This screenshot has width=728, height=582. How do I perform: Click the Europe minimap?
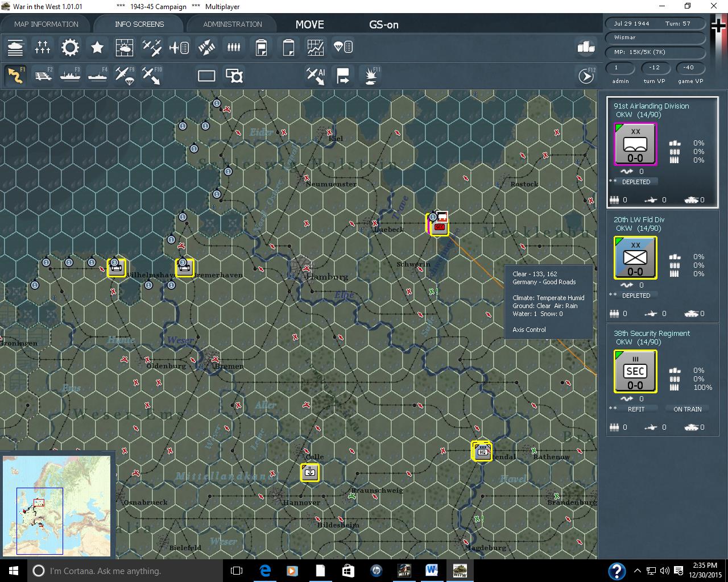[57, 506]
